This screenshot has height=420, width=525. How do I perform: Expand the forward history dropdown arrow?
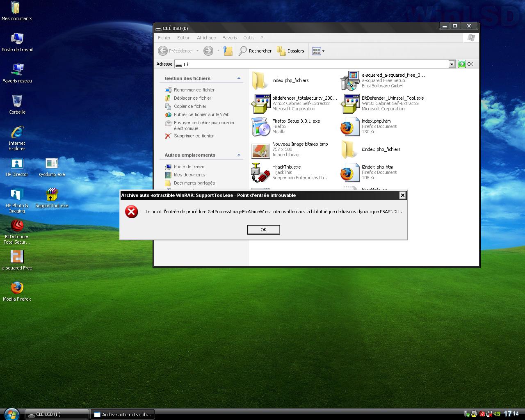[218, 51]
